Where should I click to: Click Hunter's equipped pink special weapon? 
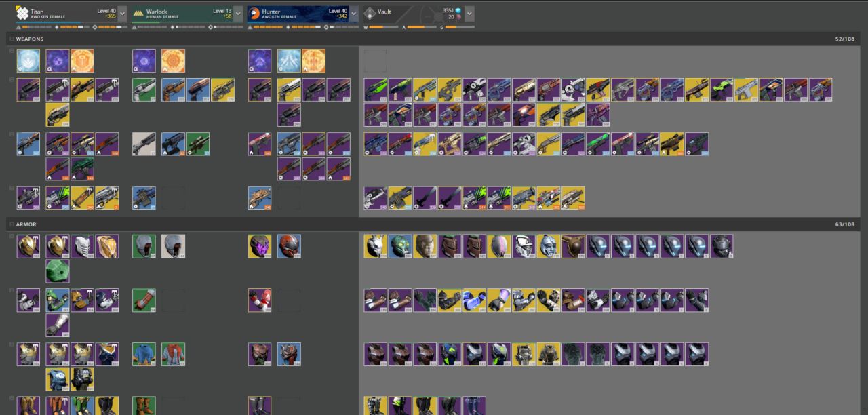260,144
